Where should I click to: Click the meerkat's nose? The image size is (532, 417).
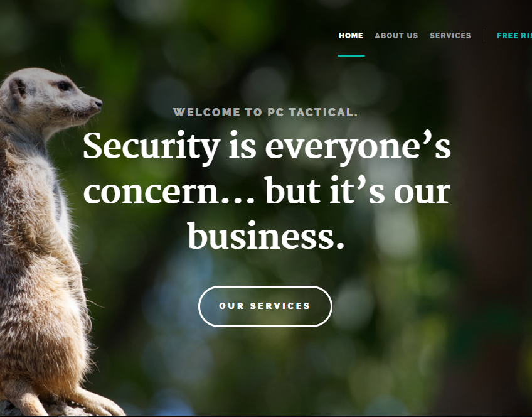tap(98, 103)
